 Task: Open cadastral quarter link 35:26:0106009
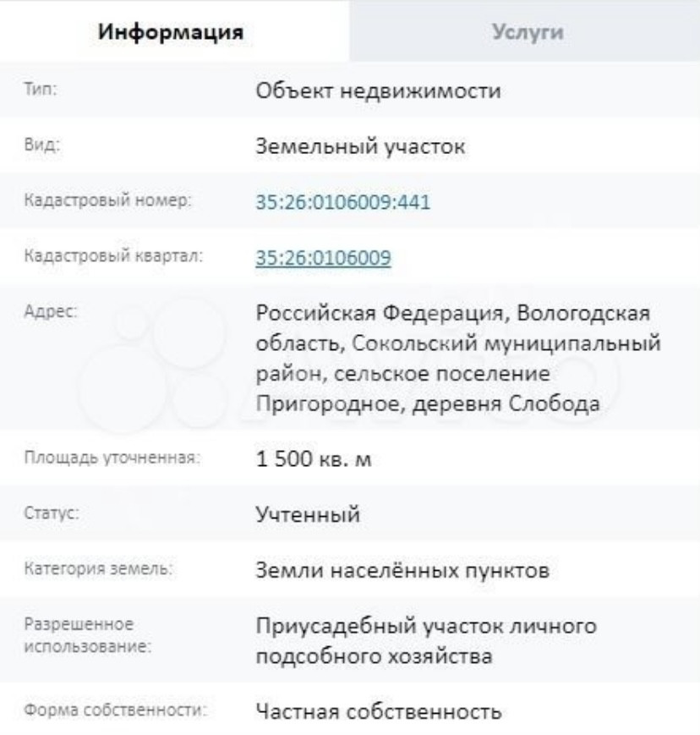[x=323, y=257]
